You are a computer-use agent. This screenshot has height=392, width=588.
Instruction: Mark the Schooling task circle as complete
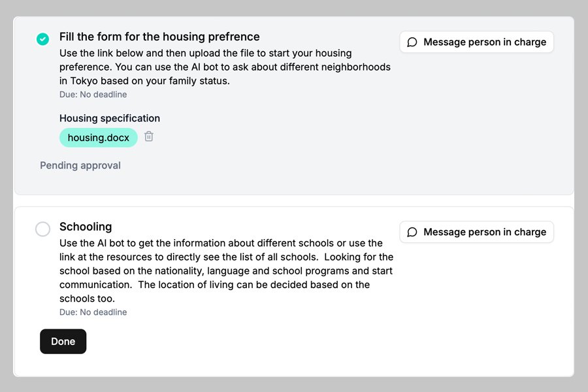(x=42, y=229)
